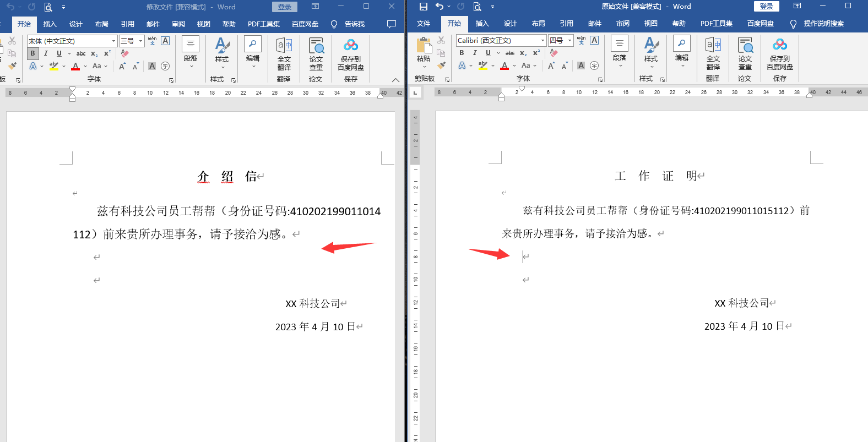Switch to 布局 tab in 原始文件 window
Viewport: 868px width, 442px height.
tap(539, 24)
